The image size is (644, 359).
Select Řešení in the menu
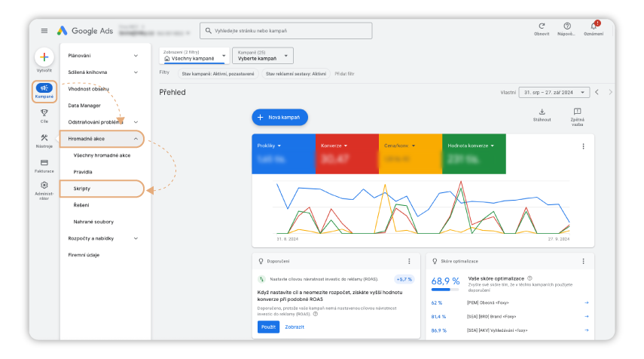coord(81,205)
